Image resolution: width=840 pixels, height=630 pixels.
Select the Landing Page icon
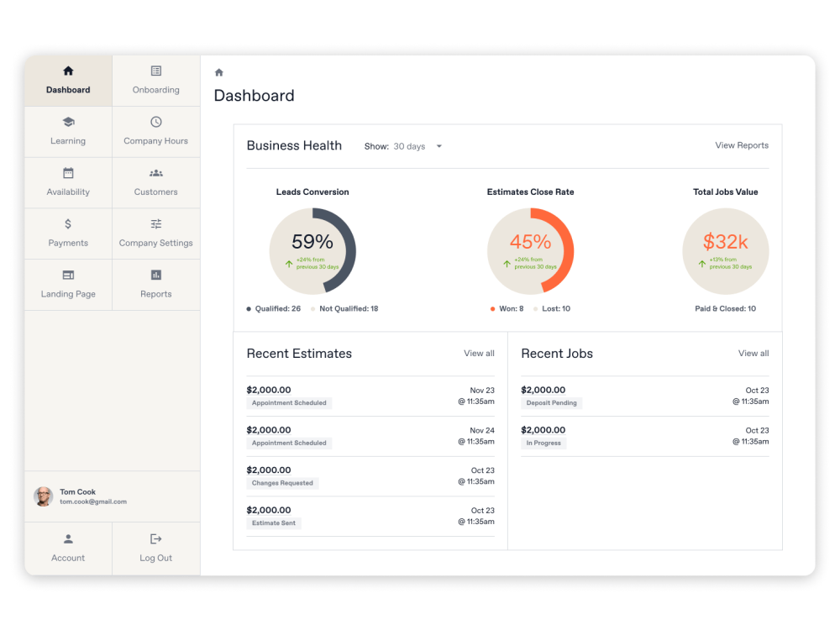[67, 274]
